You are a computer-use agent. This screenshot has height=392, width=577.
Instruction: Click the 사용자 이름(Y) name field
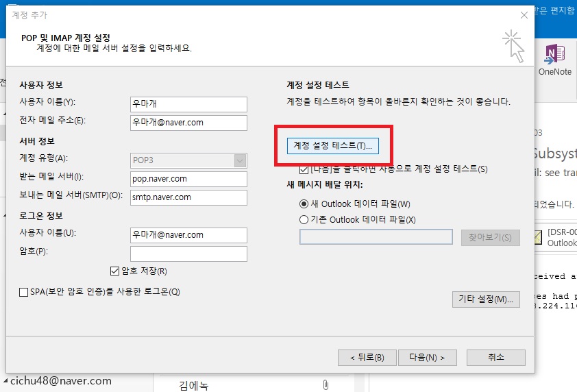[x=188, y=104]
